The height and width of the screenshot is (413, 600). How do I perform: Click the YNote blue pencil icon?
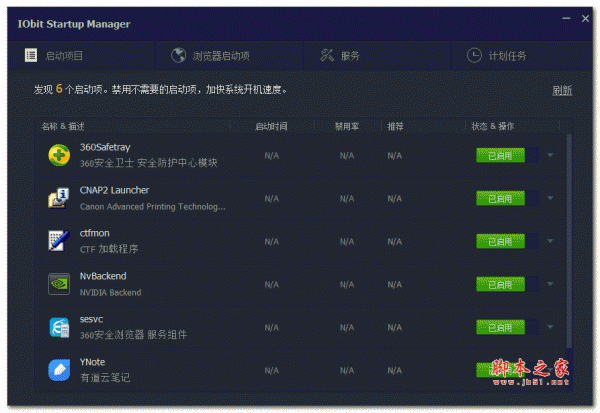pyautogui.click(x=59, y=370)
